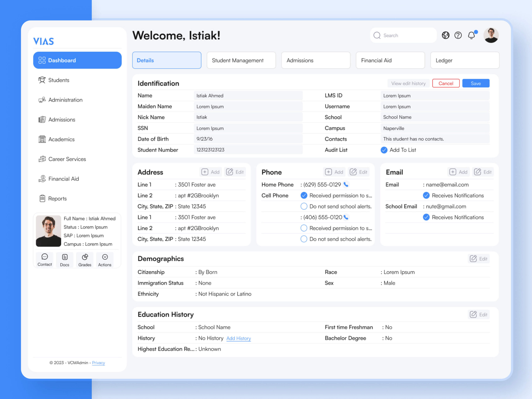Viewport: 532px width, 399px height.
Task: Click the Home Phone call icon
Action: pos(346,185)
